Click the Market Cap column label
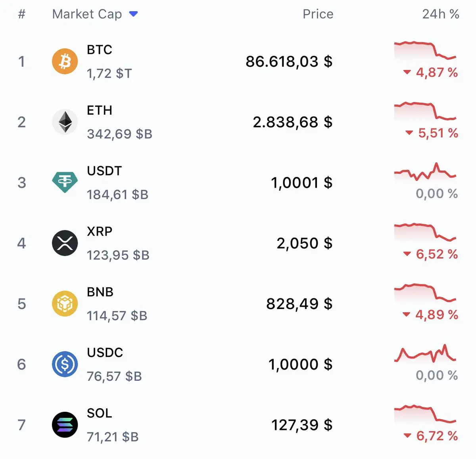Image resolution: width=476 pixels, height=459 pixels. point(87,14)
